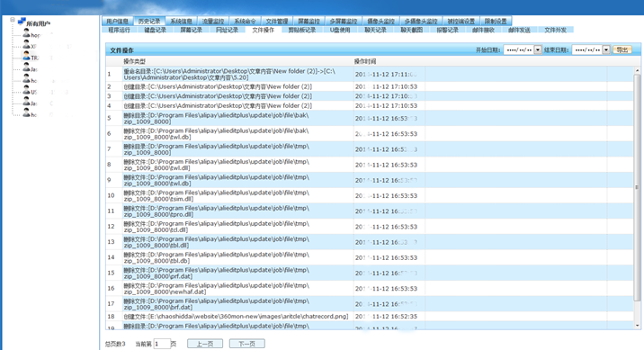The image size is (644, 350).
Task: Click the 上一页 previous page button
Action: pos(205,344)
